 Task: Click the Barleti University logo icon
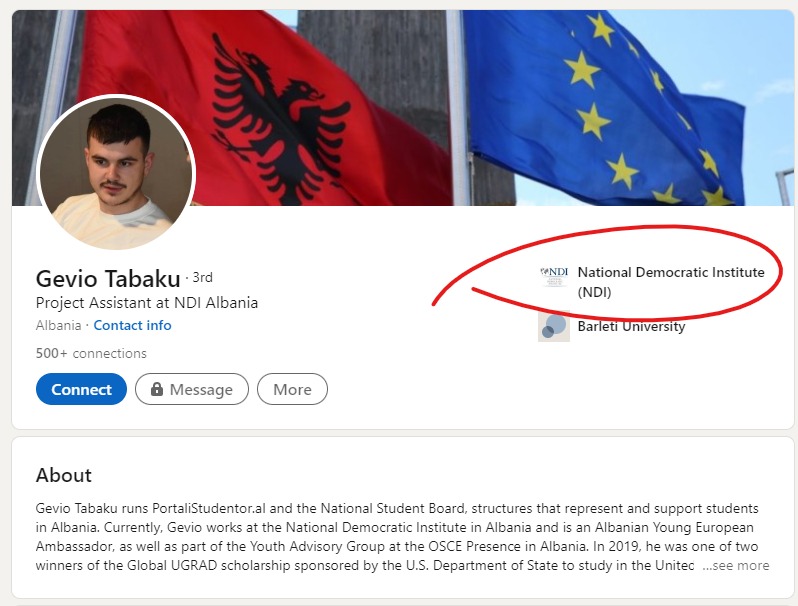(553, 326)
